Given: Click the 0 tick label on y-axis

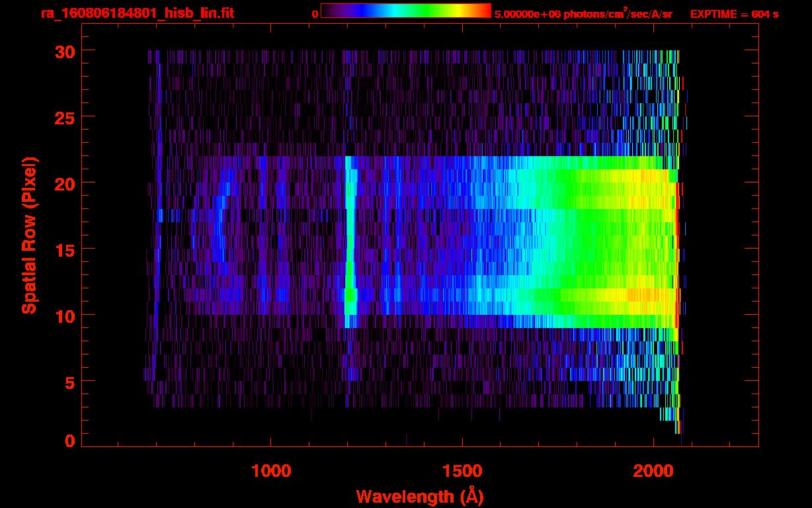Looking at the screenshot, I should (x=69, y=441).
